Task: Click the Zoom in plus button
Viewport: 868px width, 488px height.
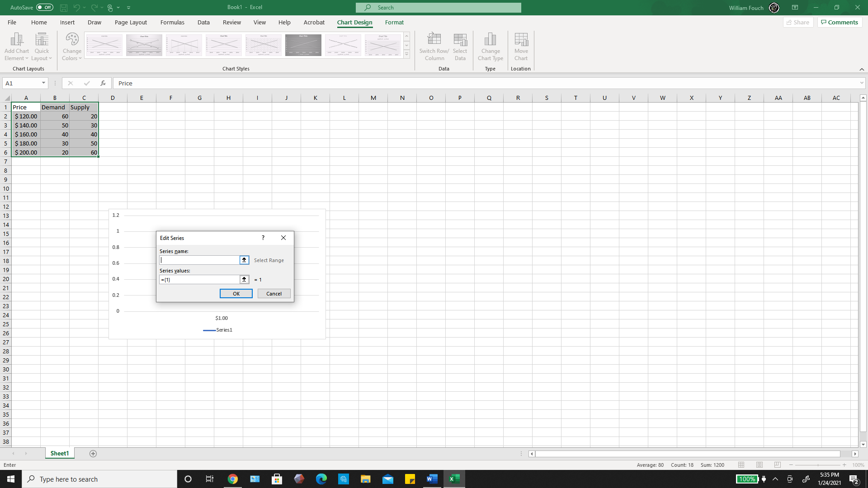Action: [844, 465]
